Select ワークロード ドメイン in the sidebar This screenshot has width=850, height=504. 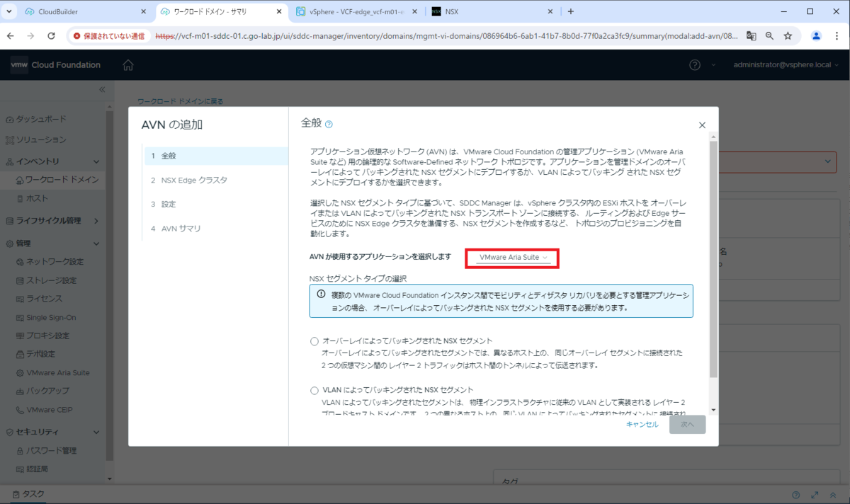click(x=62, y=180)
